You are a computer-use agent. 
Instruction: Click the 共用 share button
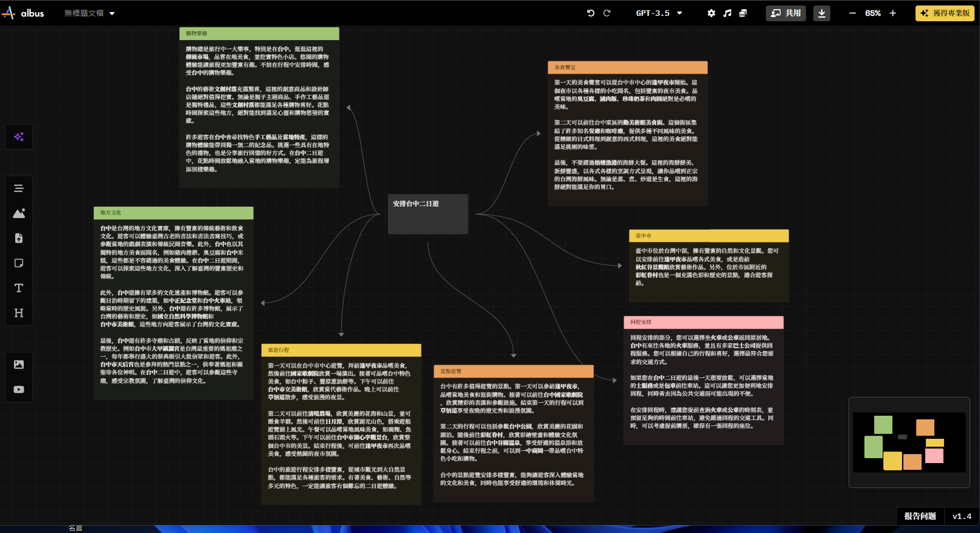(x=786, y=13)
